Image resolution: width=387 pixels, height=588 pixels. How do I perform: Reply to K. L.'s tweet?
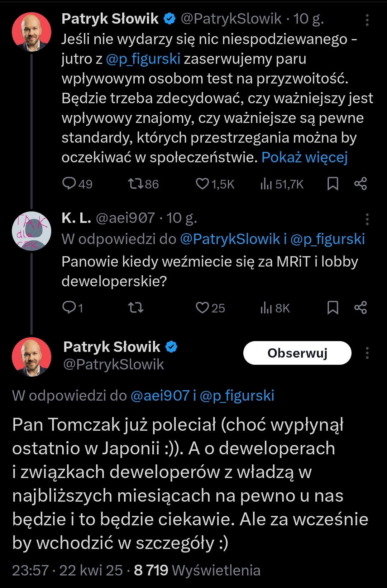click(x=69, y=307)
